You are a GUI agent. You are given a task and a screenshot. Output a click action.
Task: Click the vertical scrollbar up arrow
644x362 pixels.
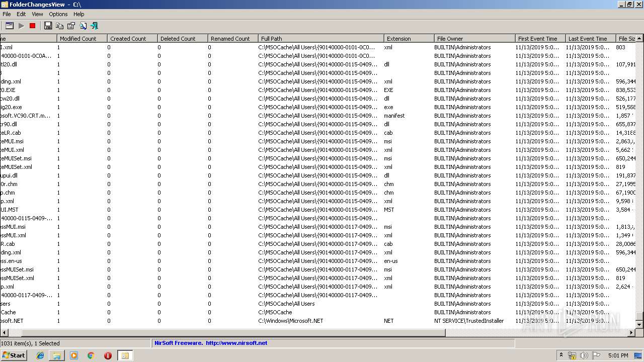tap(639, 39)
